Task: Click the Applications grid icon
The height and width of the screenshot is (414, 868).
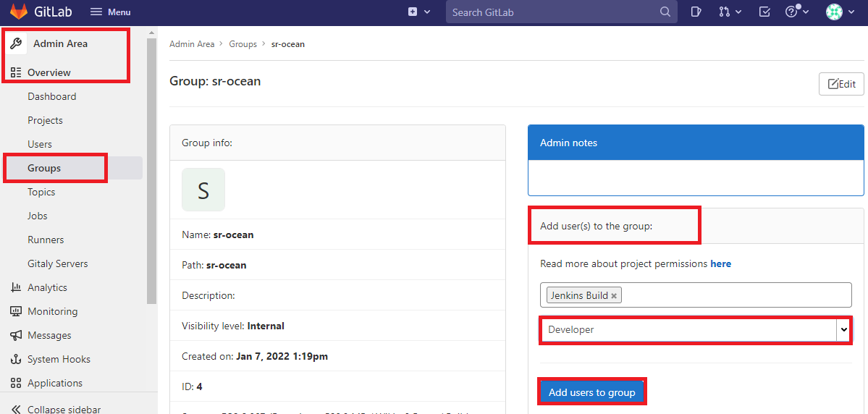Action: pyautogui.click(x=16, y=382)
